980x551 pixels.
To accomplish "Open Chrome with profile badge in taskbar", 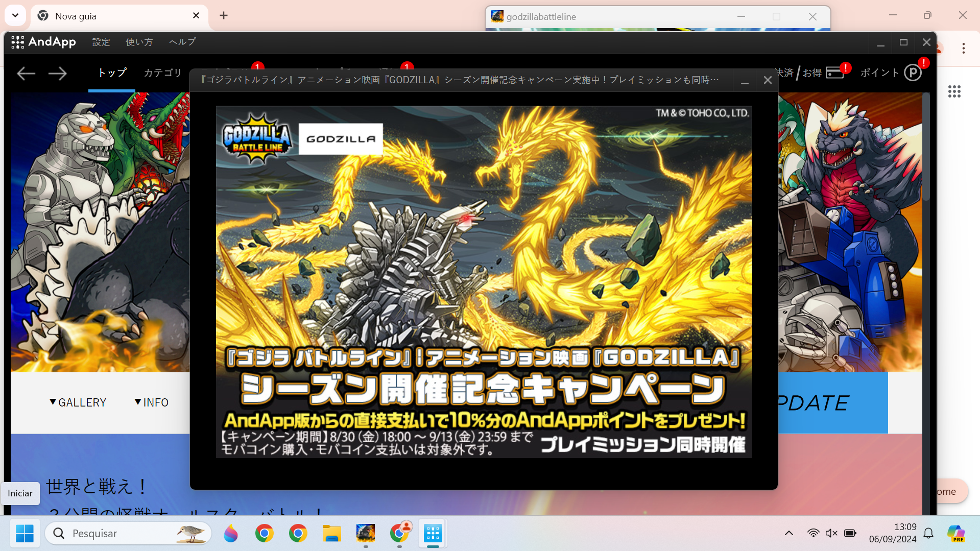I will (x=399, y=534).
